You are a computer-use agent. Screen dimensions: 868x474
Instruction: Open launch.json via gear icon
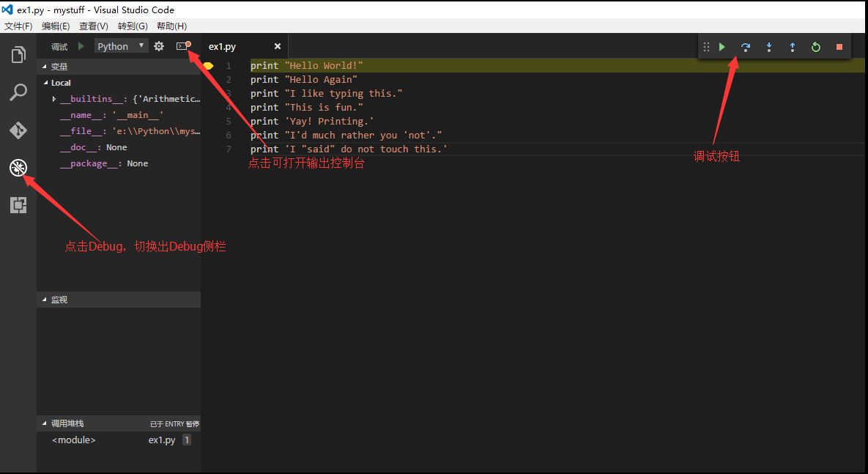(x=159, y=46)
